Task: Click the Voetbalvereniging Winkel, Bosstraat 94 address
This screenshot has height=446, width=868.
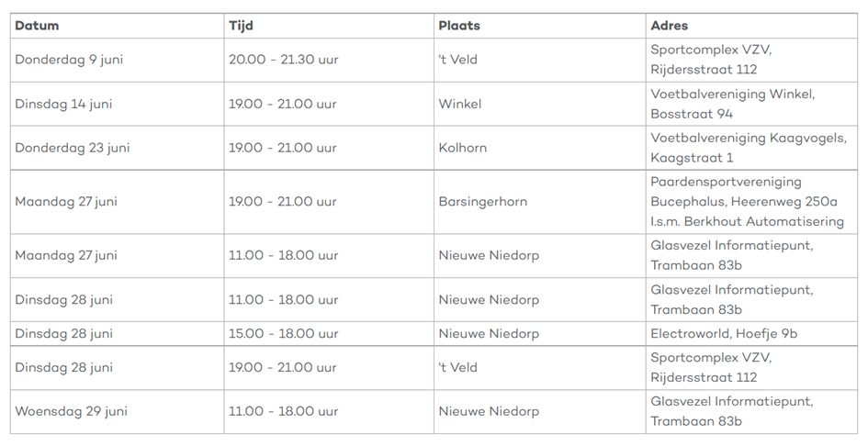Action: (x=732, y=104)
